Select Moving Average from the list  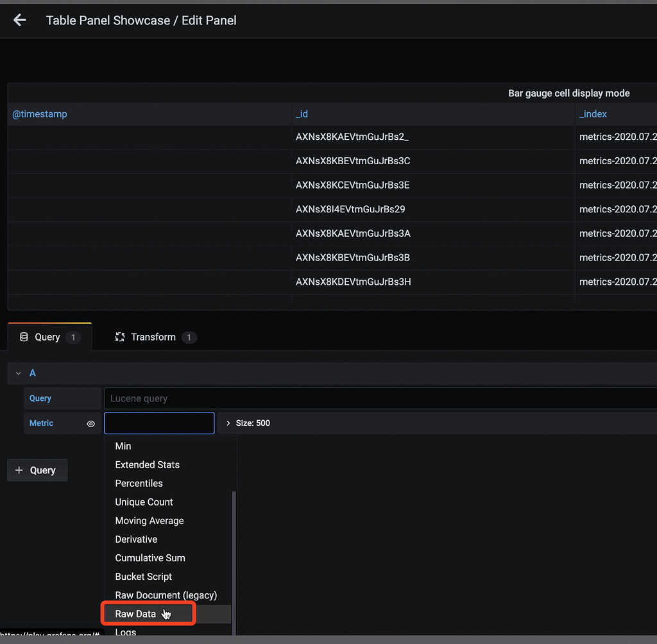click(149, 520)
